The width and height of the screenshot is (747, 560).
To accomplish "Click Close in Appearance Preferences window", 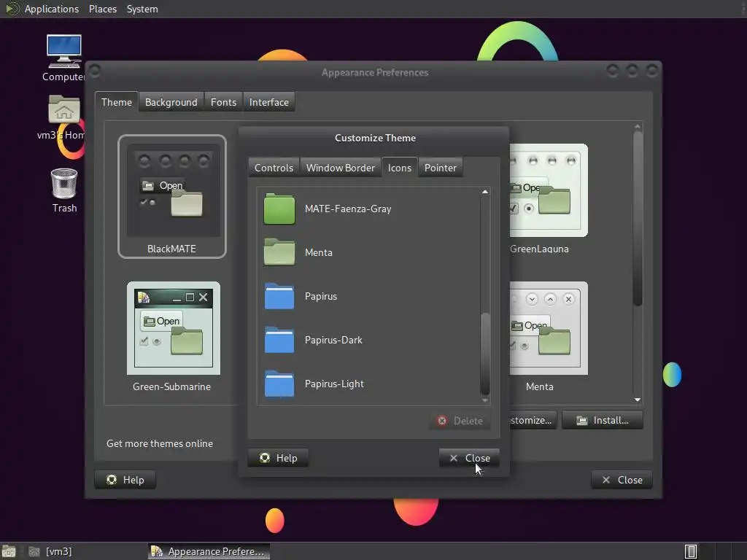I will (622, 480).
